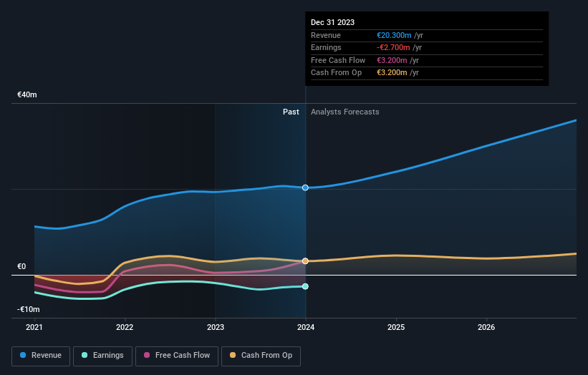
Task: Click the Past label
Action: click(x=291, y=112)
